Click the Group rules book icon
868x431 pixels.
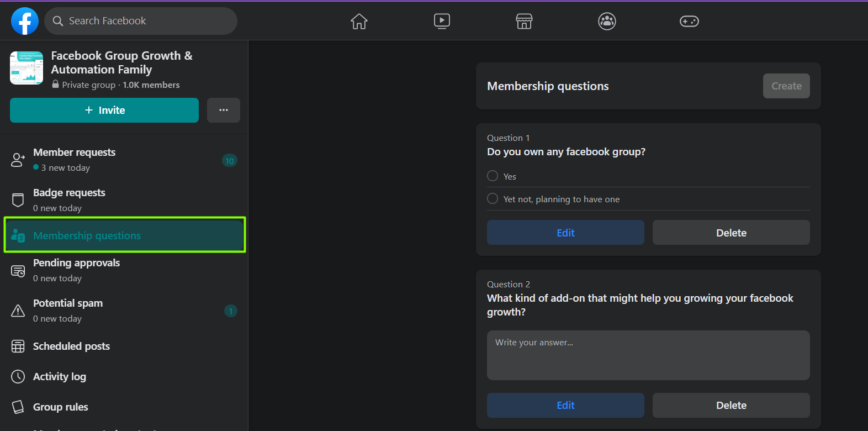[18, 407]
